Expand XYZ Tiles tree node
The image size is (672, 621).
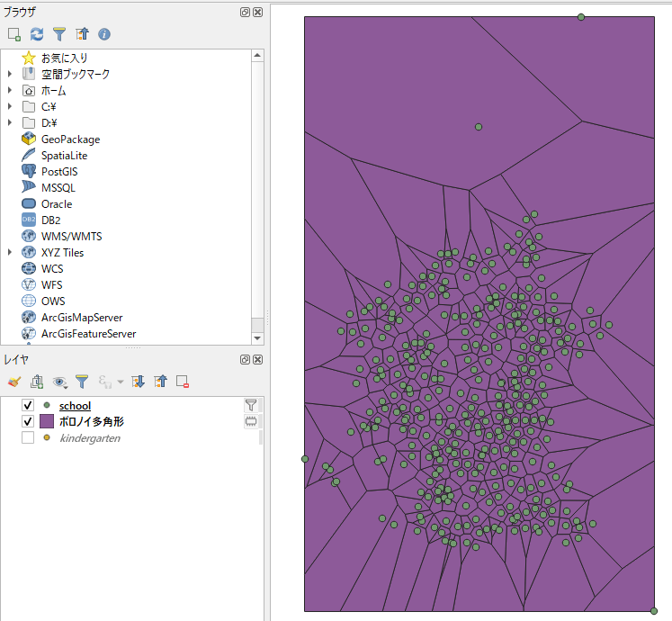(x=10, y=253)
